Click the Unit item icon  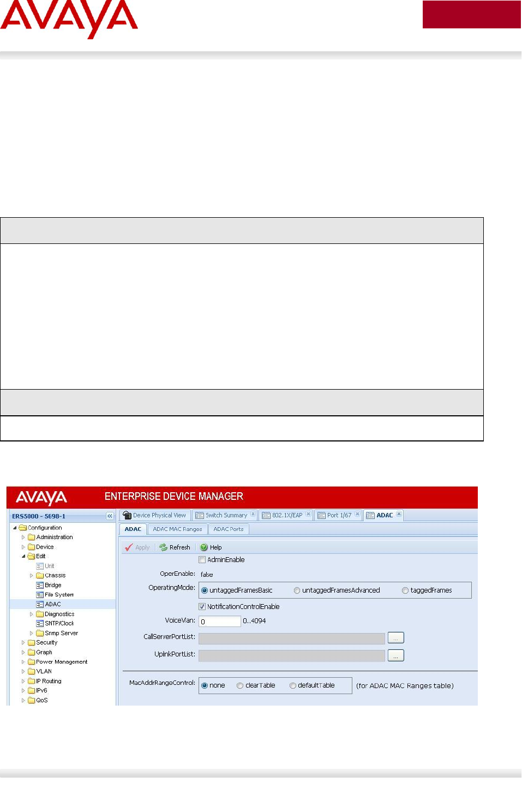[x=40, y=566]
